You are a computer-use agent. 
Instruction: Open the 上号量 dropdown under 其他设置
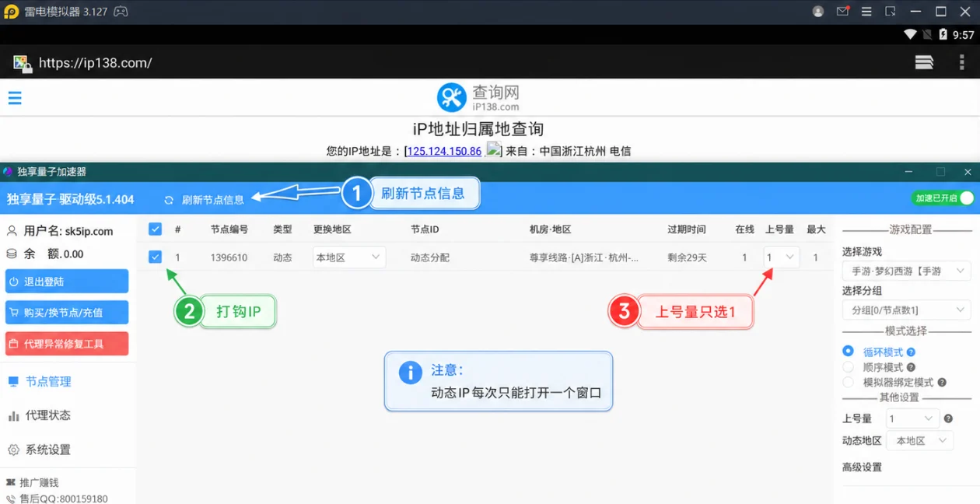[x=913, y=418]
